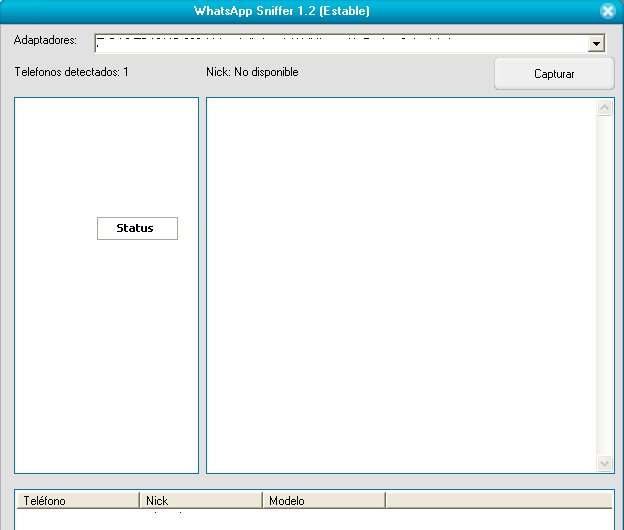Click the 'Nick: No disponible' text
Viewport: 624px width, 530px height.
tap(252, 72)
